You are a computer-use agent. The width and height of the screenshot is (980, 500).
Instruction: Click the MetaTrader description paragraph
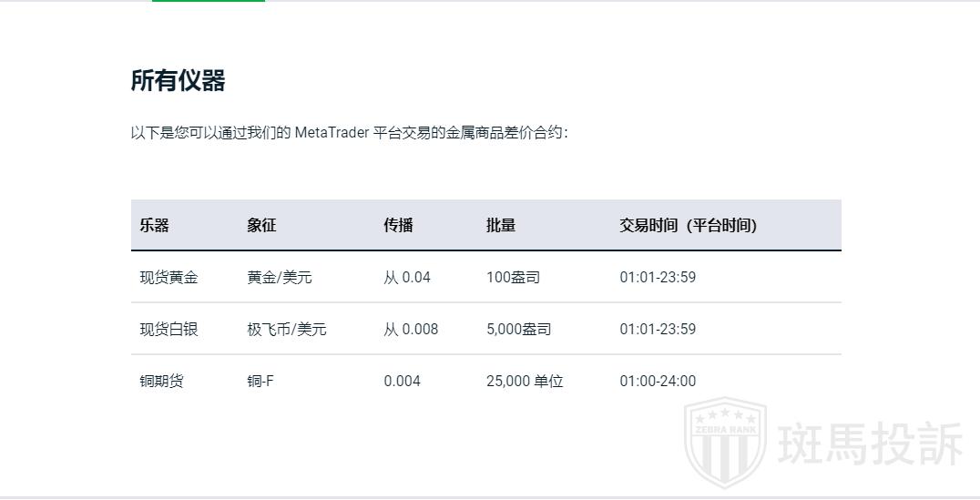pyautogui.click(x=349, y=133)
